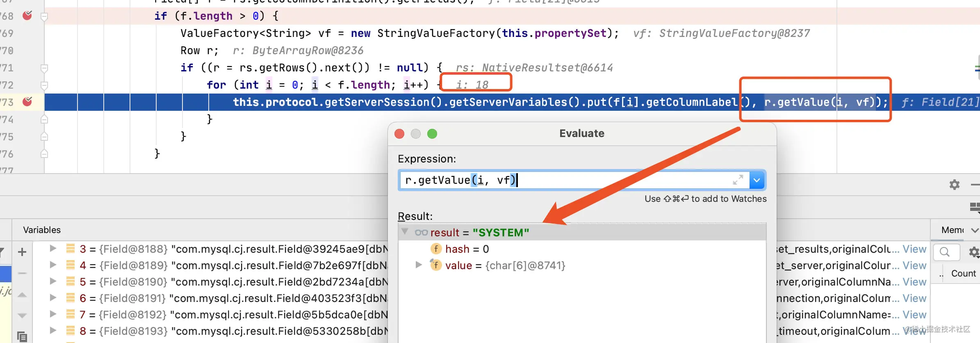Collapse the result = "SYSTEM" node
This screenshot has width=980, height=343.
[405, 231]
